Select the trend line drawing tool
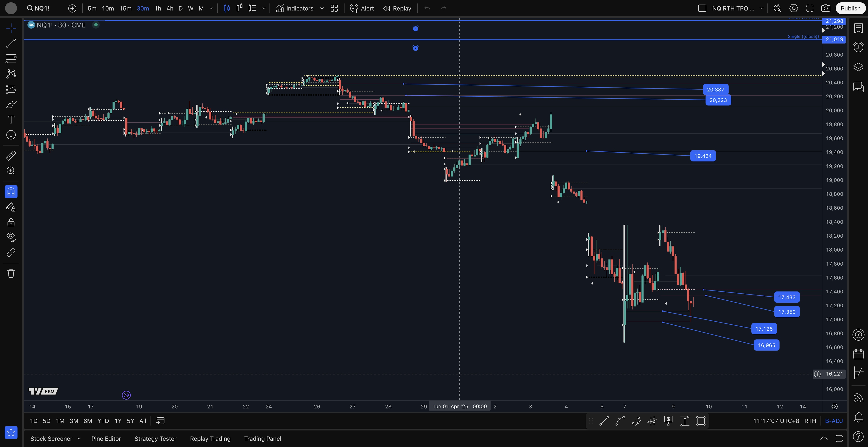This screenshot has height=447, width=868. (11, 43)
